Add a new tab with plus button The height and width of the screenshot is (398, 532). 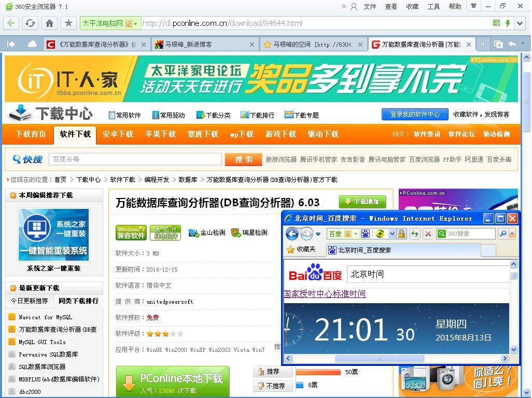tap(483, 44)
